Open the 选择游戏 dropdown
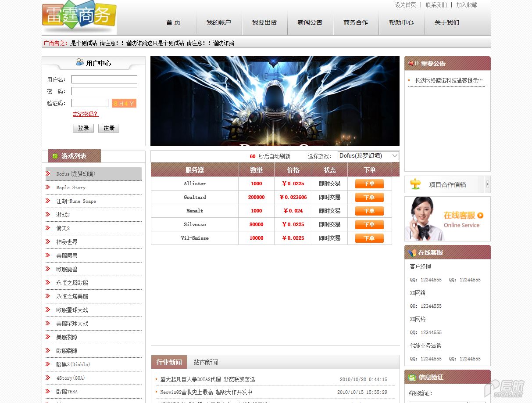The width and height of the screenshot is (532, 403). (x=368, y=156)
